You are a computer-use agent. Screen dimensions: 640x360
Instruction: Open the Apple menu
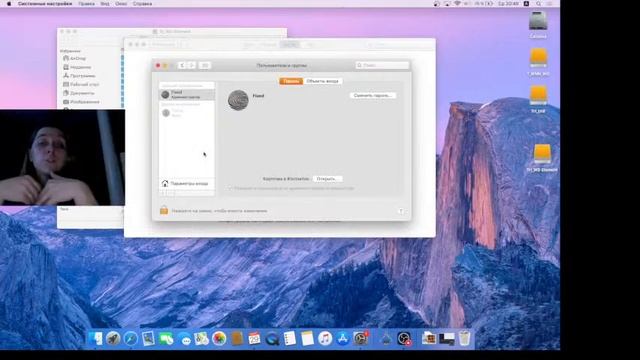click(x=9, y=4)
